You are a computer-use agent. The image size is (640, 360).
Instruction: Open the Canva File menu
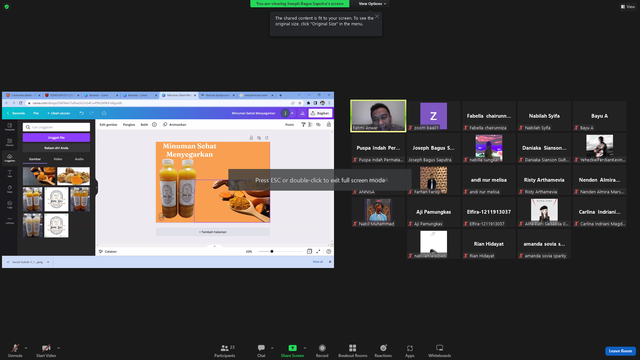coord(36,113)
